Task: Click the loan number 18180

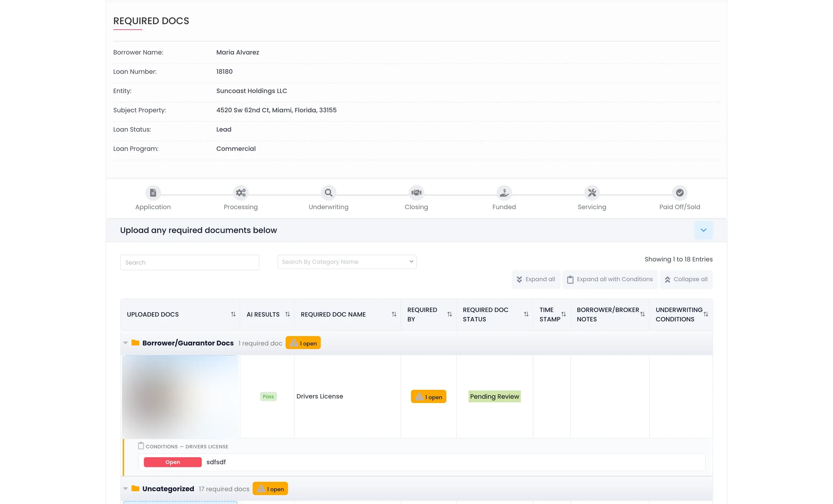Action: point(225,72)
